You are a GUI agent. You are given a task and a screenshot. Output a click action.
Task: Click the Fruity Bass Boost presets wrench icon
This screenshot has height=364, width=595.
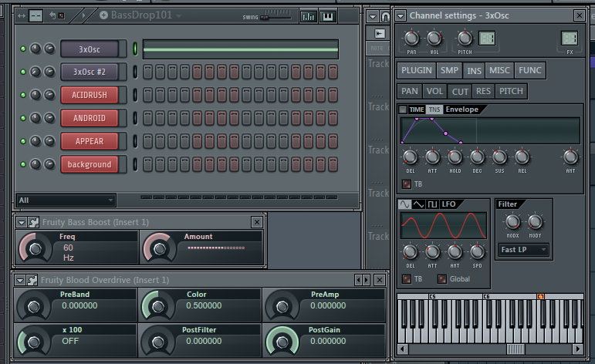(34, 222)
